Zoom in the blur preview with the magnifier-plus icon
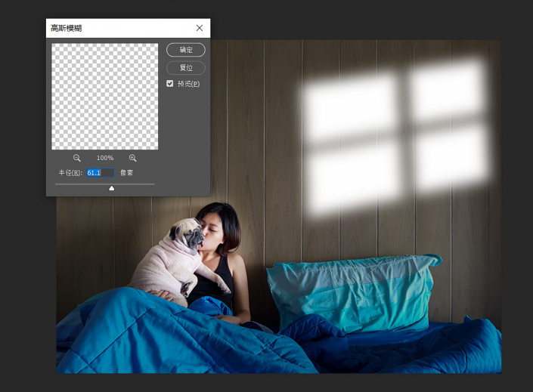The width and height of the screenshot is (533, 392). [133, 158]
